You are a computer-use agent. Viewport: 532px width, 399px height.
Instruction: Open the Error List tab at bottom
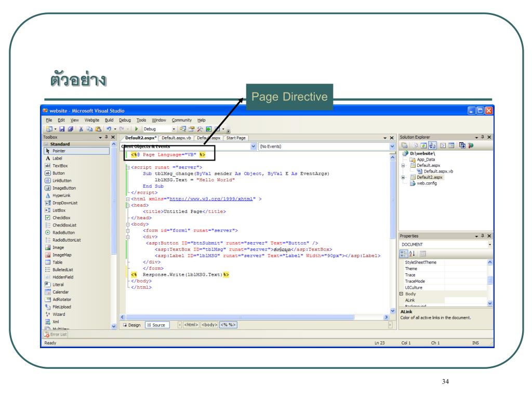(56, 335)
